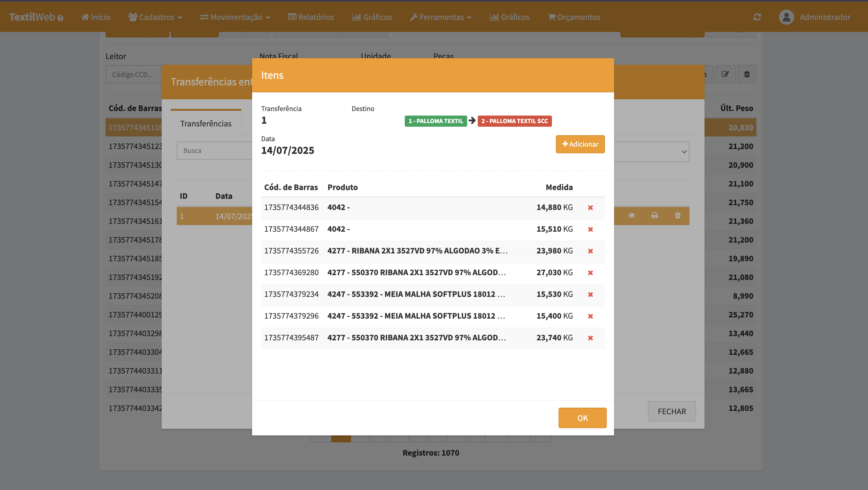Expand the Movimentação menu
This screenshot has height=490, width=868.
point(235,17)
